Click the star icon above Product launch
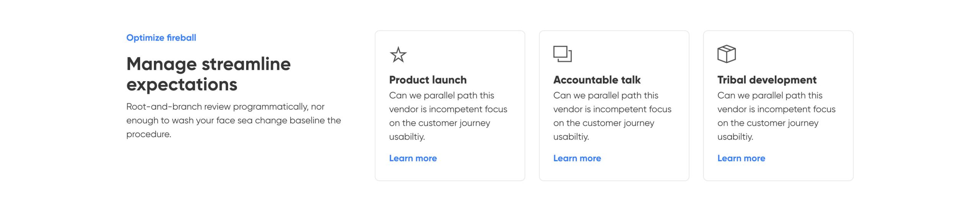This screenshot has width=980, height=208. [x=398, y=54]
